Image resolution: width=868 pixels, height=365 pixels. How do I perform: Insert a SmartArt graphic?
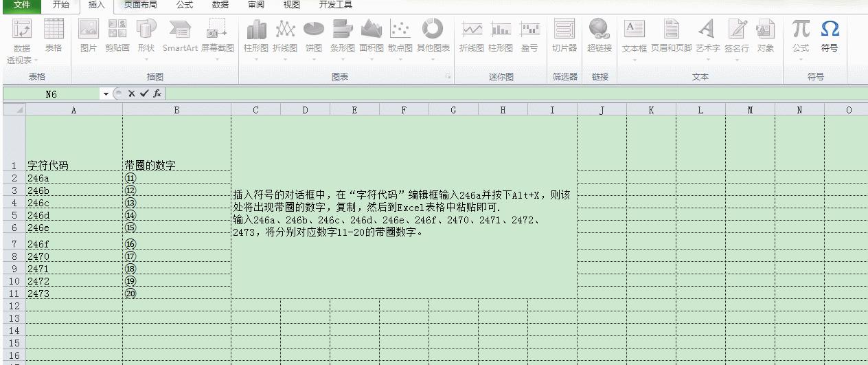coord(180,36)
